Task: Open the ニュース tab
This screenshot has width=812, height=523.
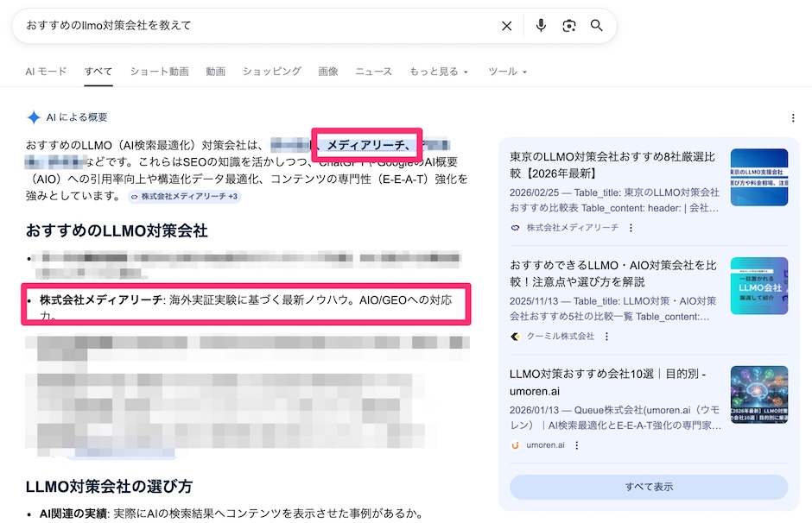Action: point(373,72)
